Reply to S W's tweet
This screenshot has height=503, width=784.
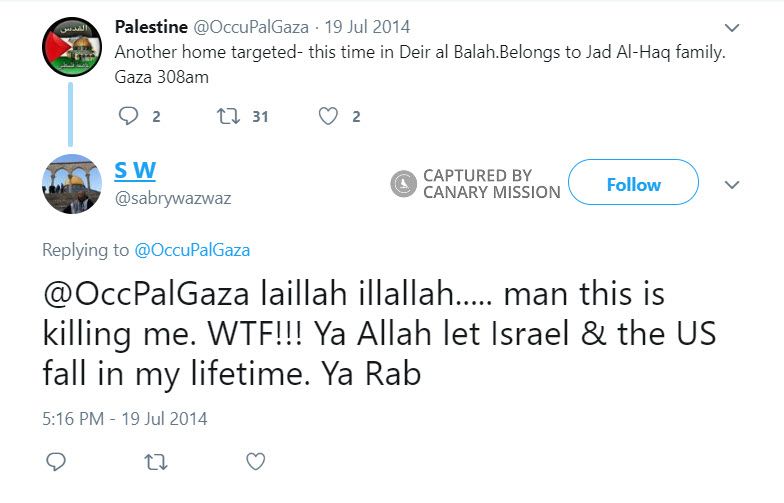(56, 461)
